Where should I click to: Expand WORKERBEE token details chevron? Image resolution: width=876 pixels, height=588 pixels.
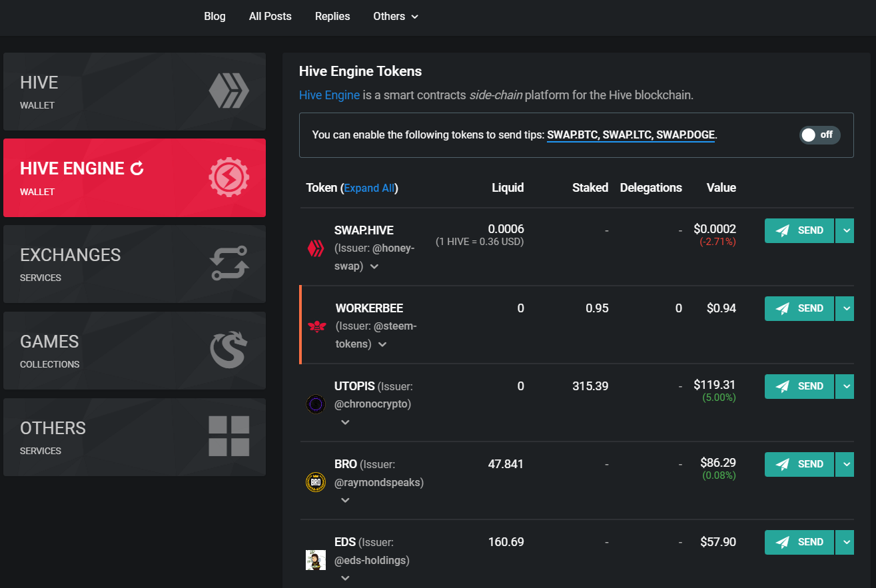point(382,344)
